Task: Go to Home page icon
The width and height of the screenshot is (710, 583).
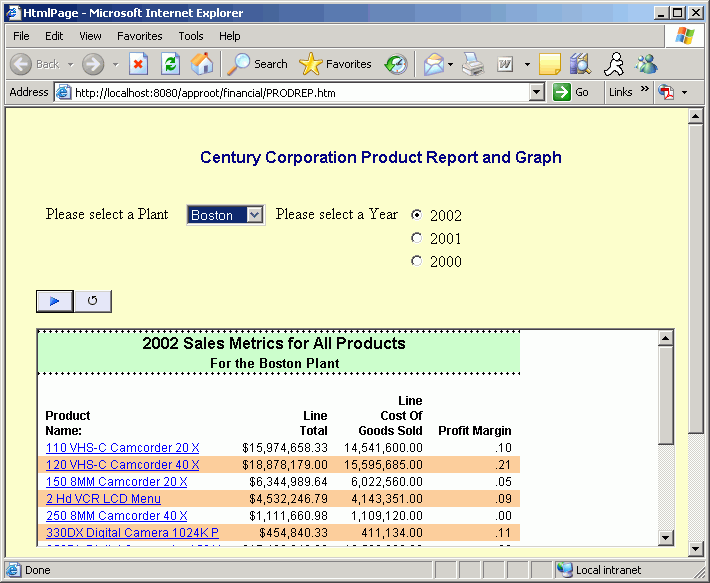Action: click(x=202, y=64)
